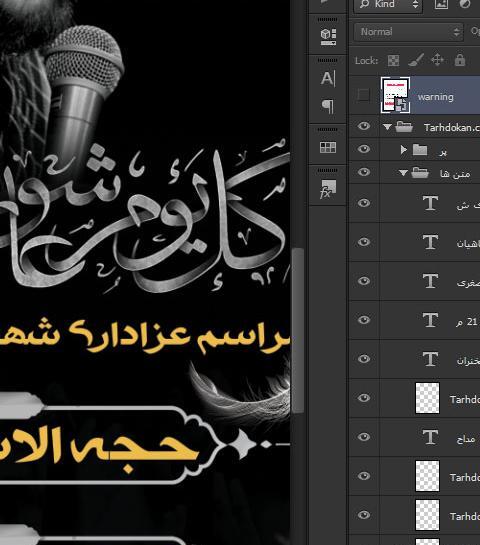Viewport: 480px width, 545px height.
Task: Select the متن ها group name
Action: (455, 174)
